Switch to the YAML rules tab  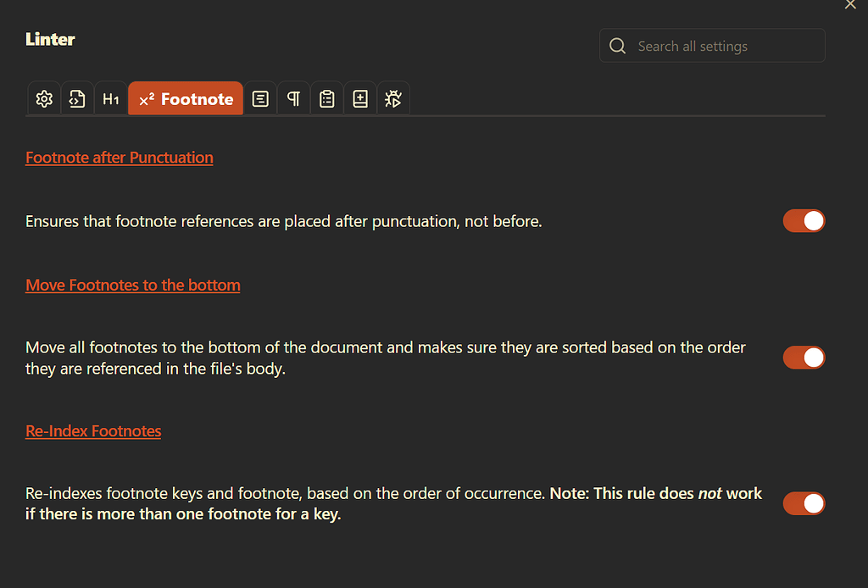tap(77, 98)
